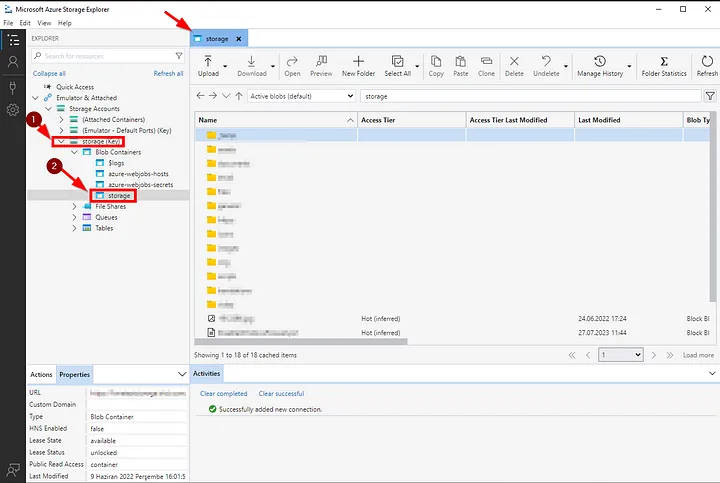Viewport: 720px width, 483px height.
Task: Click the Select All toolbar icon
Action: (397, 63)
